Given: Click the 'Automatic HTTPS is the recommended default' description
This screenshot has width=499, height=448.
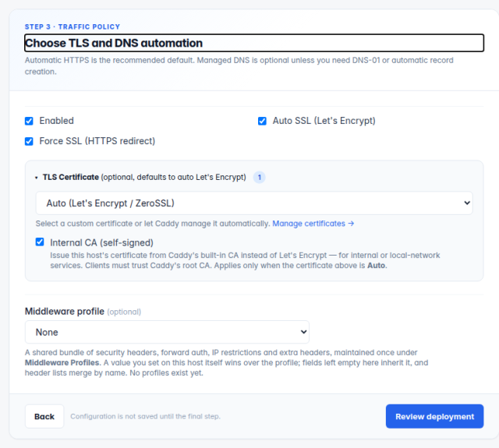Looking at the screenshot, I should coord(239,65).
